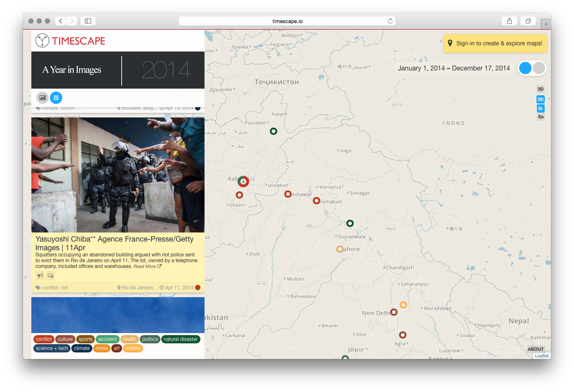Select the natural disaster category tag
Image resolution: width=574 pixels, height=392 pixels.
pos(181,339)
